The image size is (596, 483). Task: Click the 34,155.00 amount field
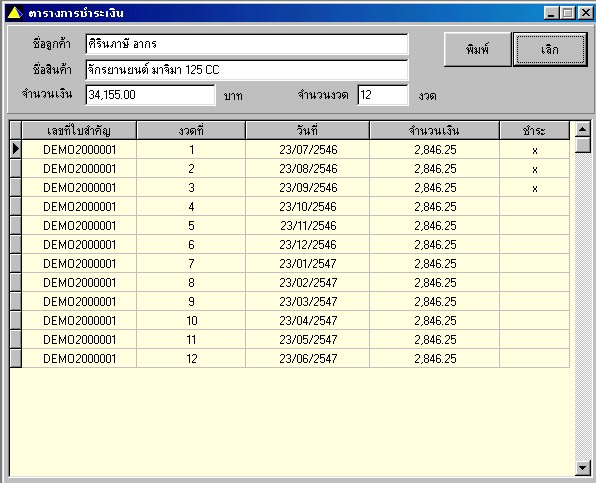pos(151,95)
